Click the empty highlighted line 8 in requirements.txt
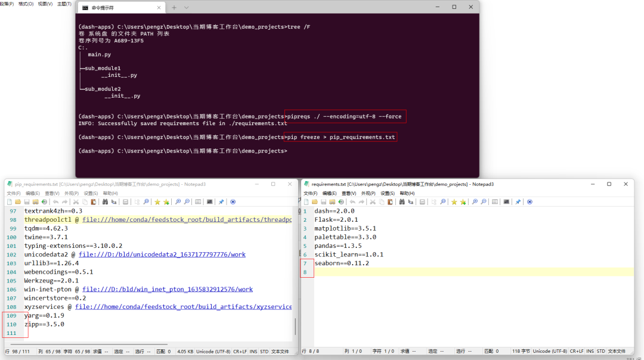This screenshot has width=644, height=360. pos(473,272)
